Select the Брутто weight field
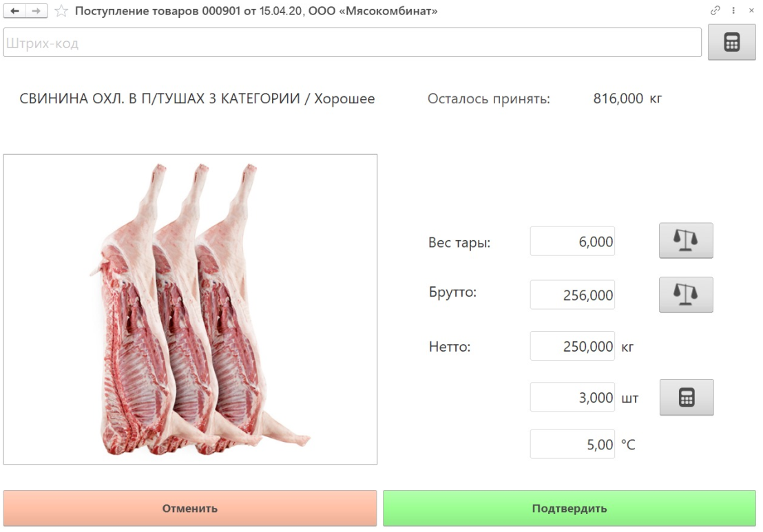 point(572,295)
